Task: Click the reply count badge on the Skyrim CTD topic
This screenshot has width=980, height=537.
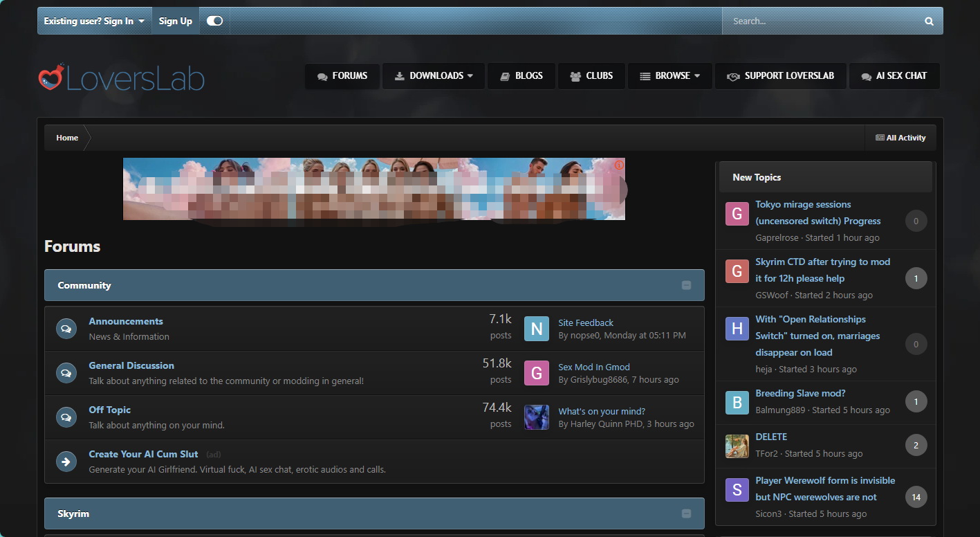Action: 916,279
